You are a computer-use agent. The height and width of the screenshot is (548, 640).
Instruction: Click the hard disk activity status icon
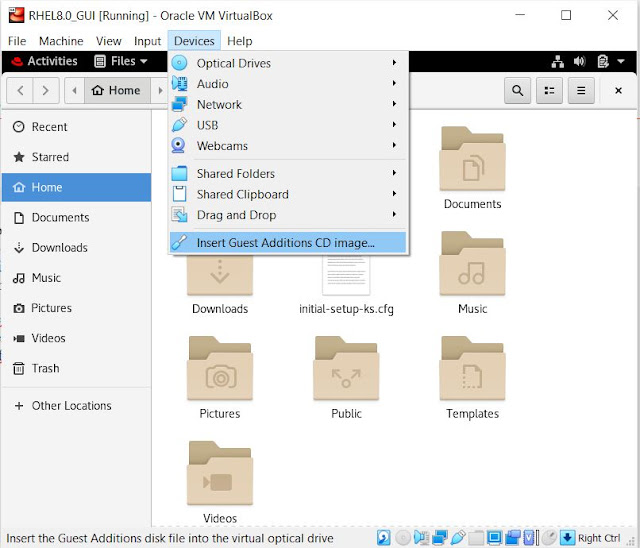[384, 537]
